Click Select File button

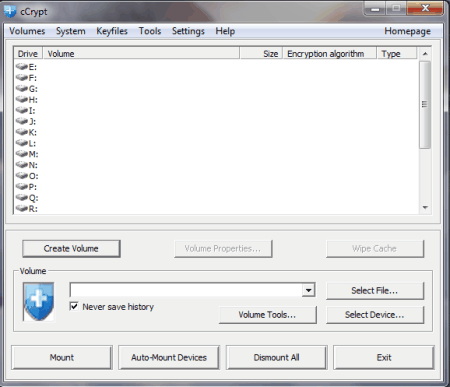(375, 291)
